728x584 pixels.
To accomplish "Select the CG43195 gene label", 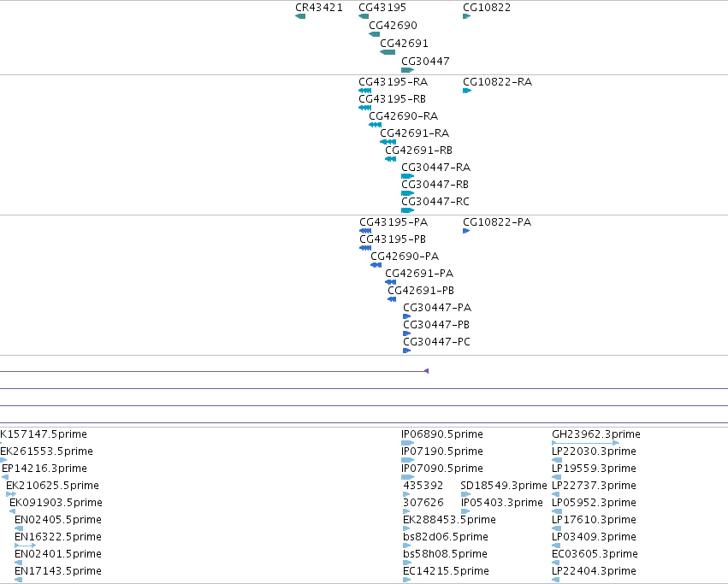I will tap(382, 8).
